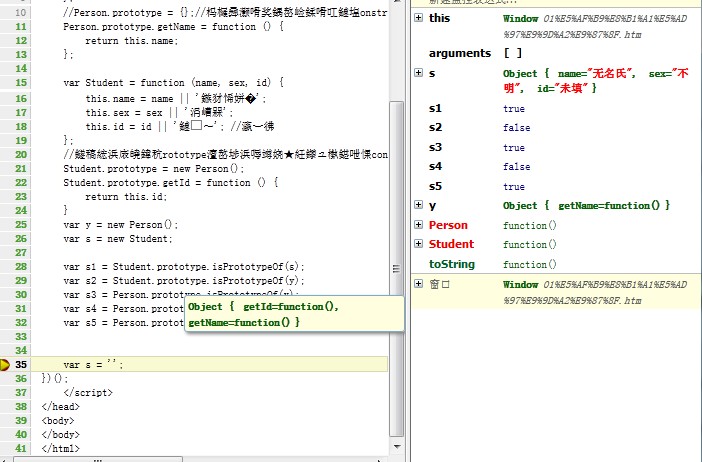Click the 'false' value of s2
702x462 pixels.
516,128
